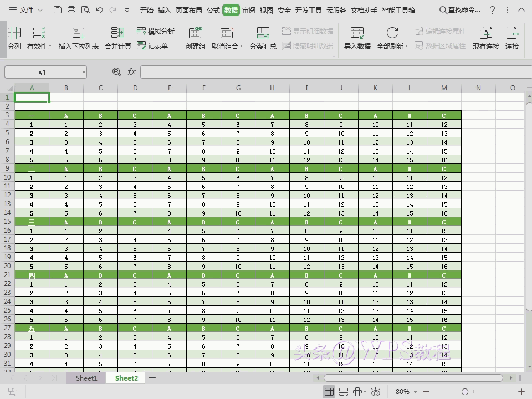
Task: Click the Undo arrow icon
Action: (99, 10)
